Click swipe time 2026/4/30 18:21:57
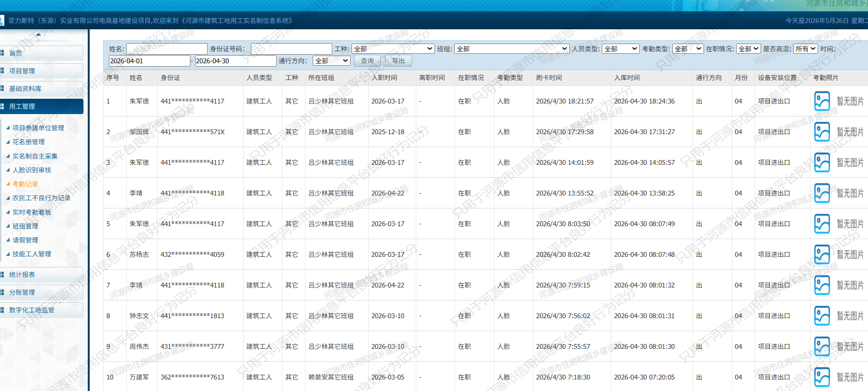Image resolution: width=868 pixels, height=391 pixels. 565,101
